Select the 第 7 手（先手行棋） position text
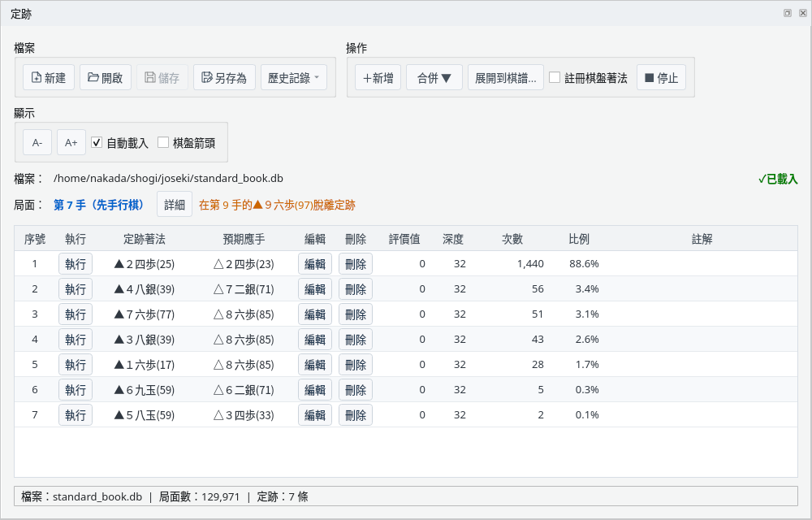Screen dimensions: 812x520 click(x=99, y=205)
